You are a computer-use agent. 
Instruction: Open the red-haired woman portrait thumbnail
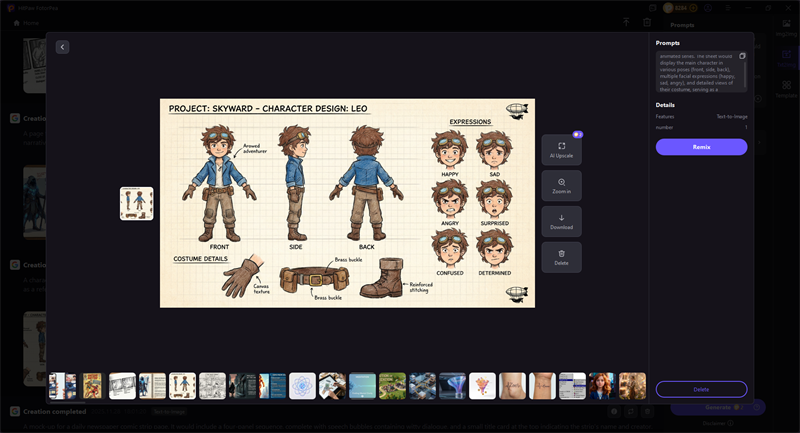602,386
